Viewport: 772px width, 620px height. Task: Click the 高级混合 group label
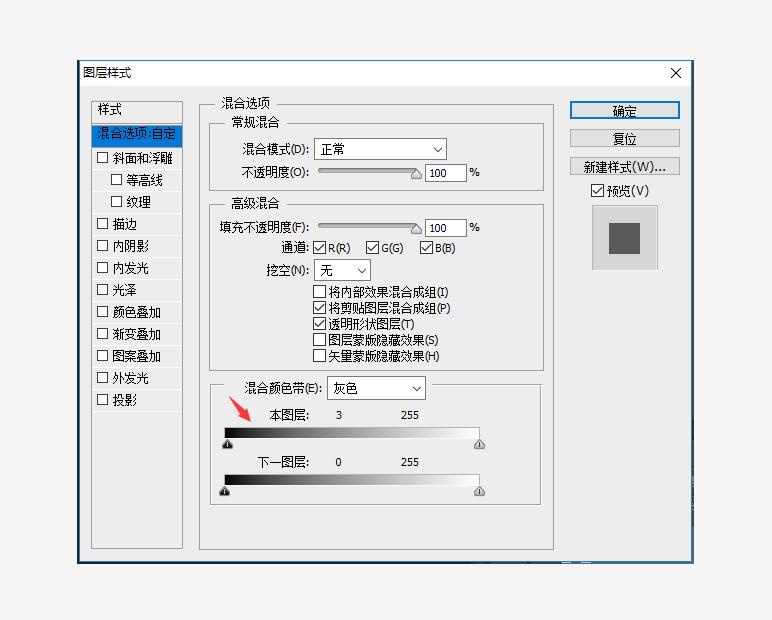(255, 203)
